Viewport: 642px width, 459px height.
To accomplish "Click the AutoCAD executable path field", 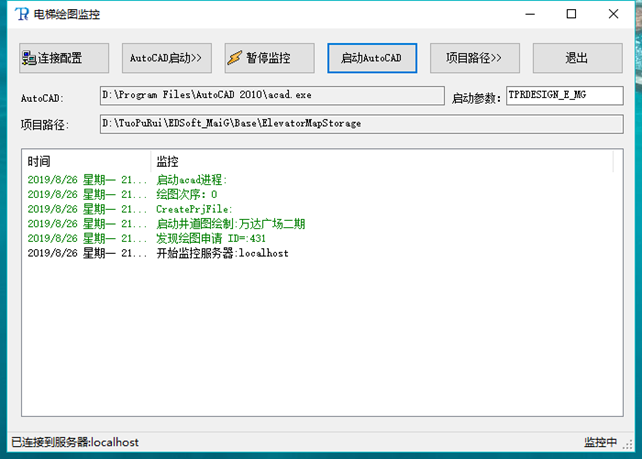I will click(x=272, y=96).
